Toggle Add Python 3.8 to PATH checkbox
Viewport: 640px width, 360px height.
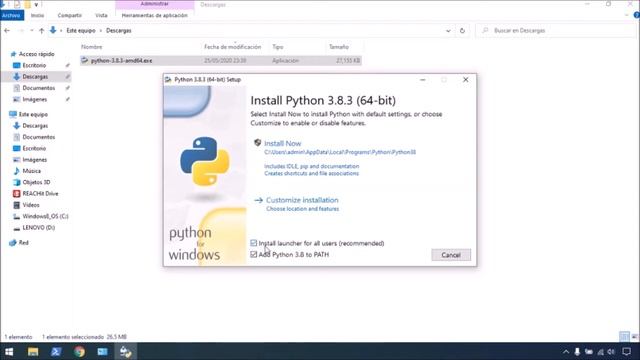pyautogui.click(x=253, y=254)
